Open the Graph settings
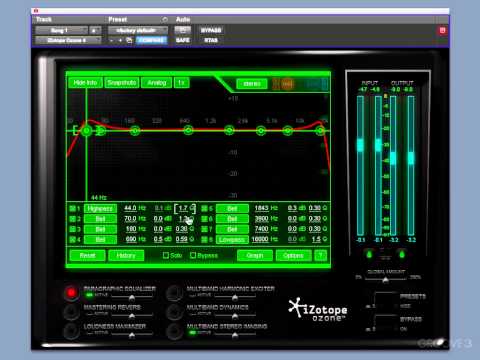Screen dimensions: 480x360 [255, 256]
